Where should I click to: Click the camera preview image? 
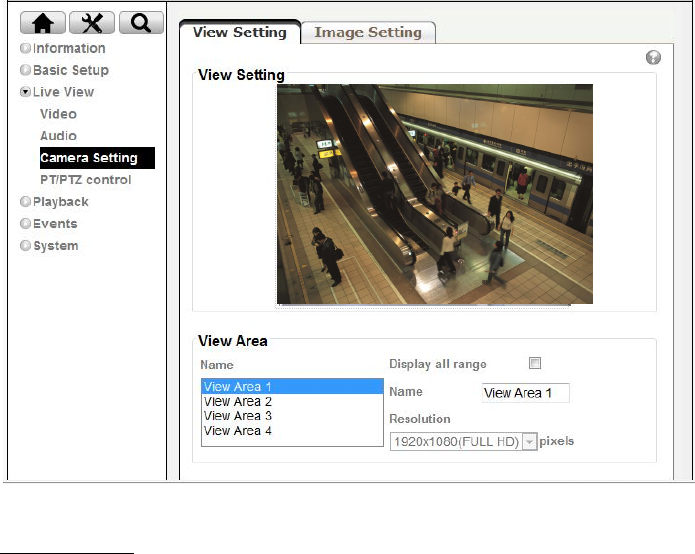pos(435,194)
